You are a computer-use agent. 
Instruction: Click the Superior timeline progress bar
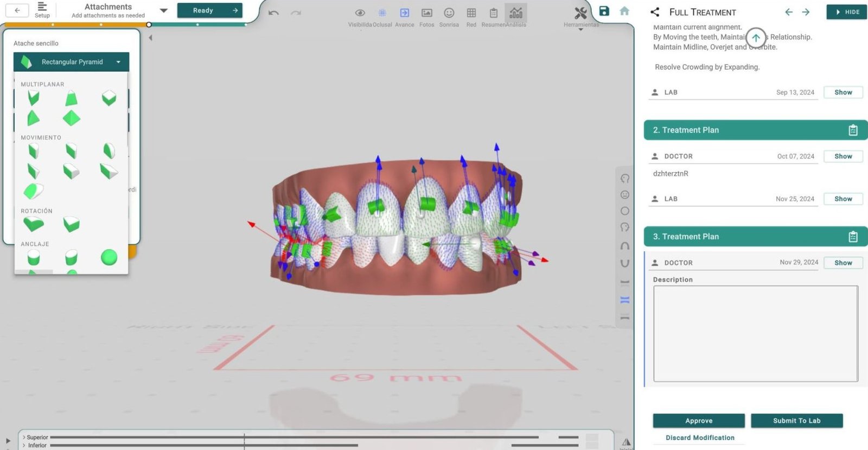tap(293, 437)
